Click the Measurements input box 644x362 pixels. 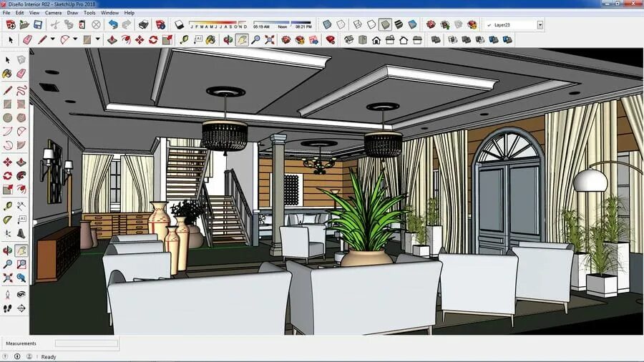[87, 343]
